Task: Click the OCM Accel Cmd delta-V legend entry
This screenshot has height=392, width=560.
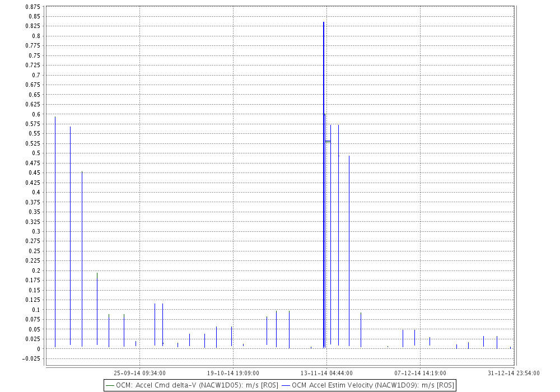Action: pos(192,385)
